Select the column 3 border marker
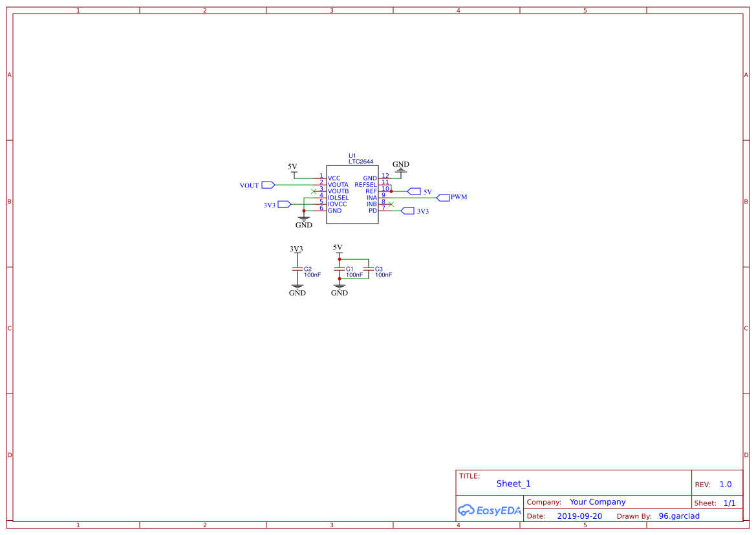Screen dimensions: 756x535 click(330, 10)
